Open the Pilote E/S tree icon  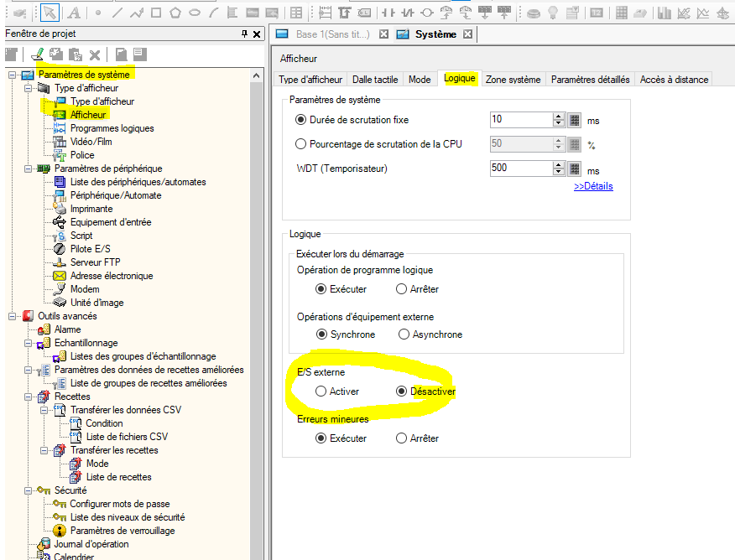click(x=60, y=249)
